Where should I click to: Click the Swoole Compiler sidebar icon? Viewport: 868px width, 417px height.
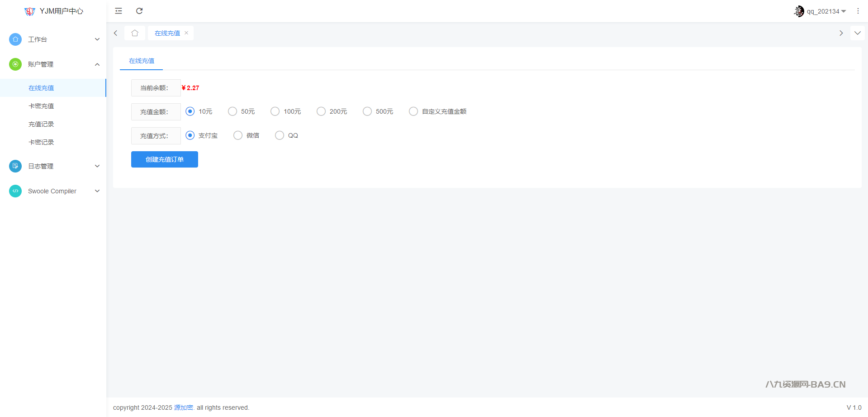coord(15,191)
